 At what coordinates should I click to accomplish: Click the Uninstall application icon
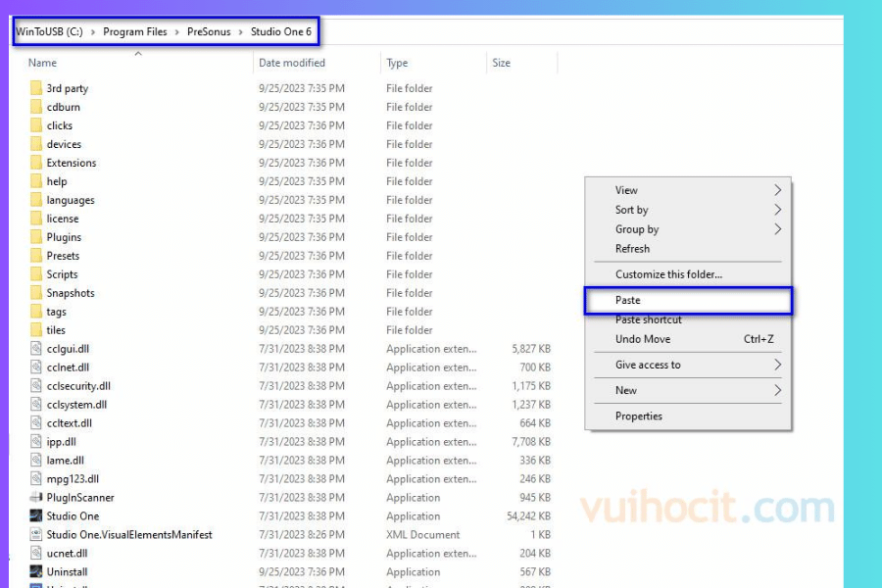click(x=36, y=572)
